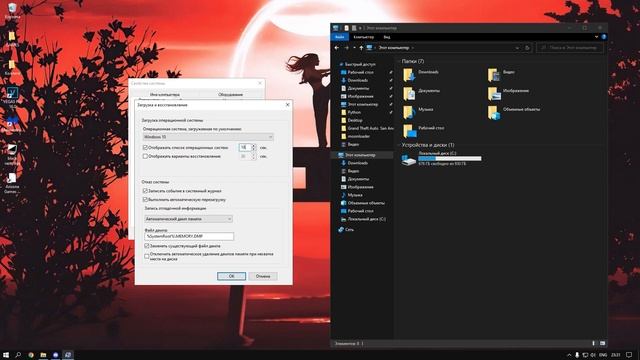Open Chrome from the taskbar
This screenshot has height=360, width=640.
[x=31, y=355]
